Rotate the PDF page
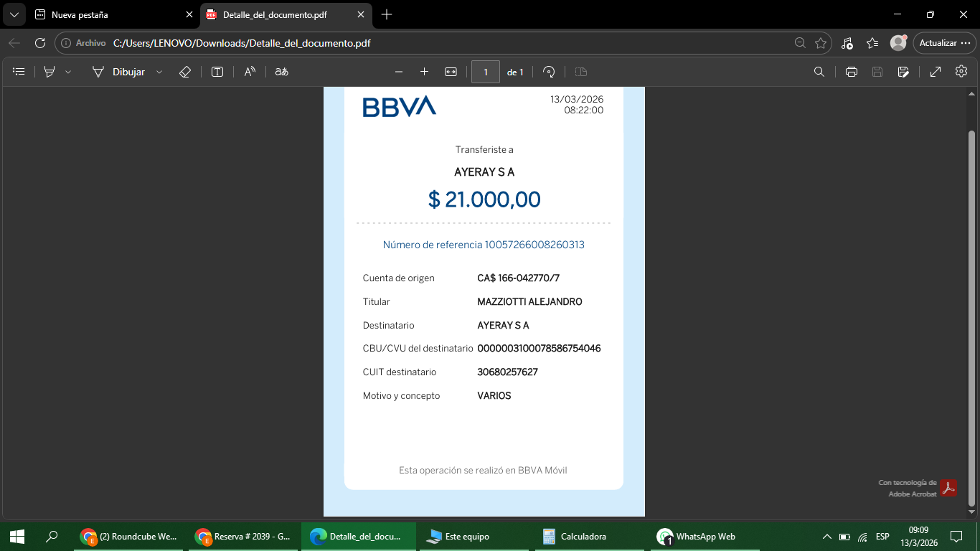 tap(549, 72)
